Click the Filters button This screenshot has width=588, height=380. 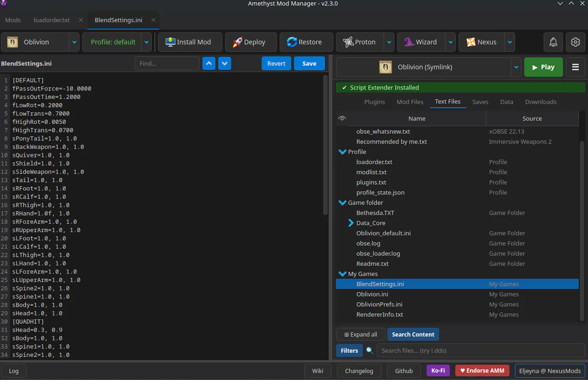point(349,350)
